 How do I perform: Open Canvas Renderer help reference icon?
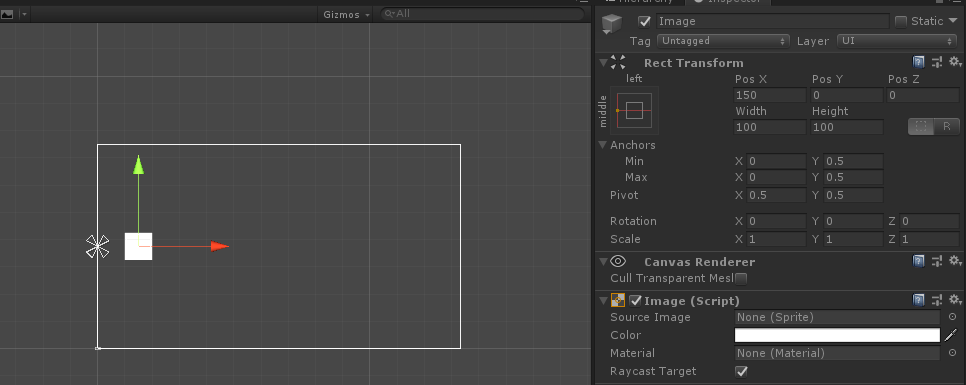(x=918, y=261)
